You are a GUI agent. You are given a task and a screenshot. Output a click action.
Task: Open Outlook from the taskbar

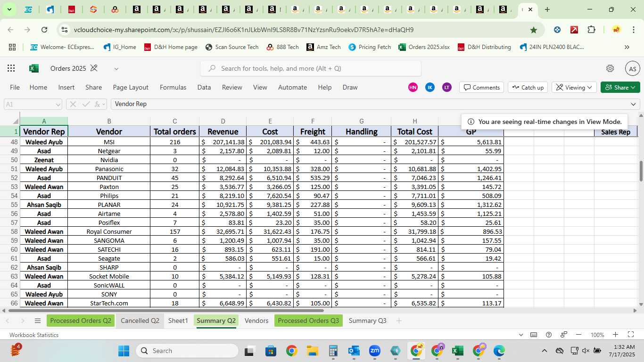coord(354,351)
